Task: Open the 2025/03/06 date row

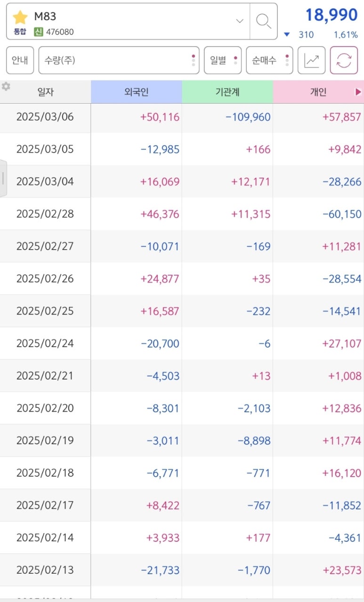Action: [182, 117]
